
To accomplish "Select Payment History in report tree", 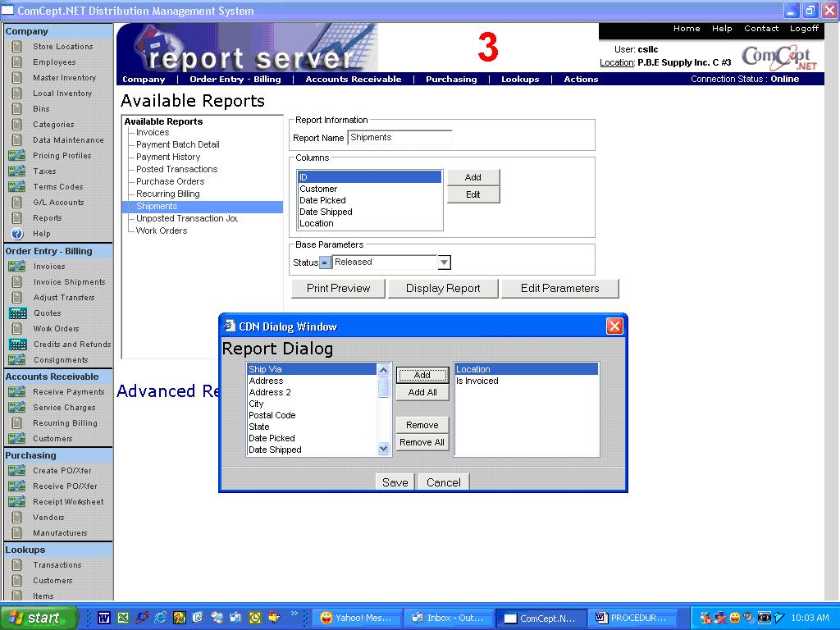I will [x=168, y=157].
